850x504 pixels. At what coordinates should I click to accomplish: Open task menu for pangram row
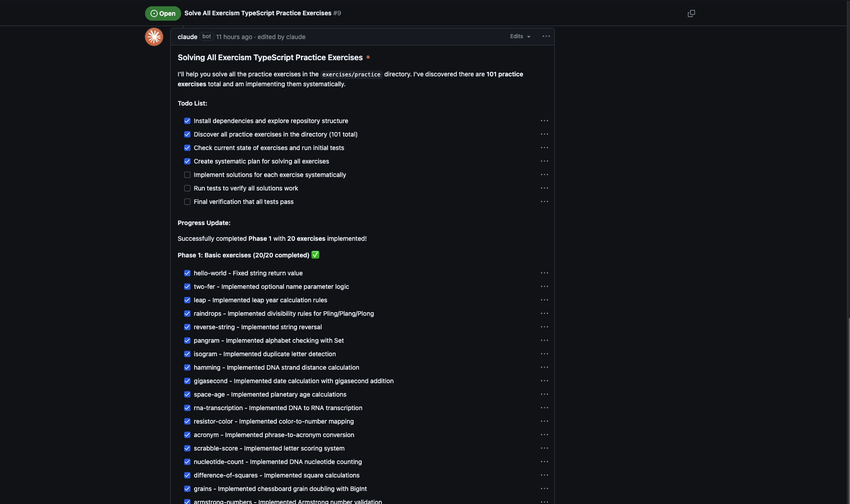coord(545,340)
